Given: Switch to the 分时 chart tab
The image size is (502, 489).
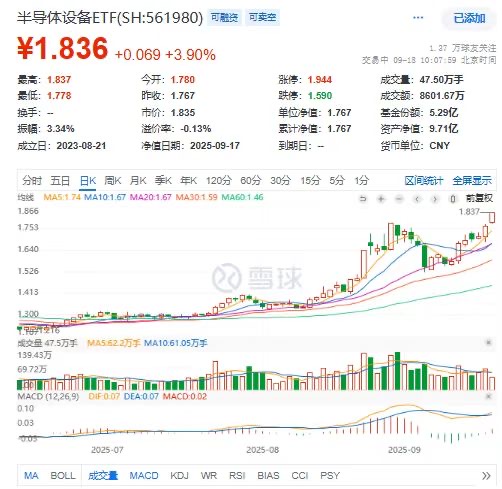Looking at the screenshot, I should (x=32, y=180).
